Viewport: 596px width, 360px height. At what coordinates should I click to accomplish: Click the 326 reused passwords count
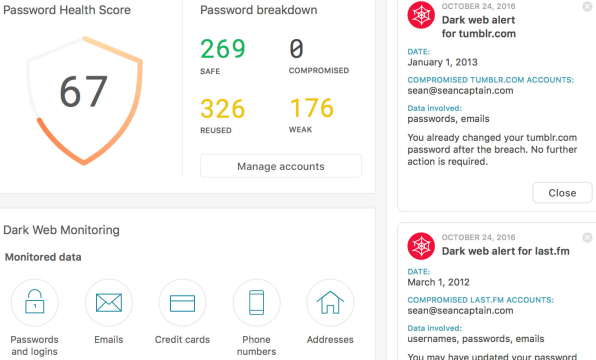(223, 109)
